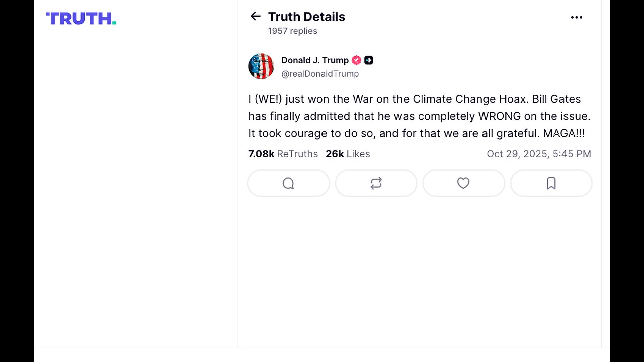Visit the @realDonaldTrump handle link

pos(320,74)
